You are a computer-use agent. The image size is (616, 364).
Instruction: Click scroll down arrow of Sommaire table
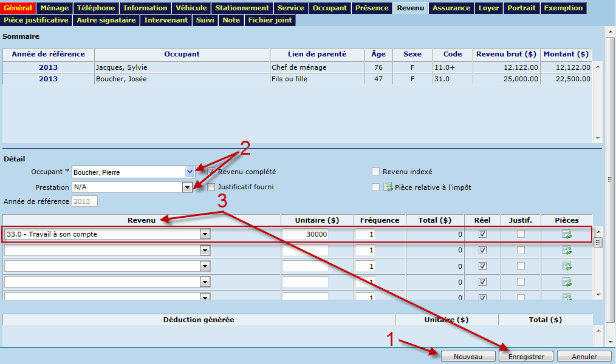click(x=597, y=138)
